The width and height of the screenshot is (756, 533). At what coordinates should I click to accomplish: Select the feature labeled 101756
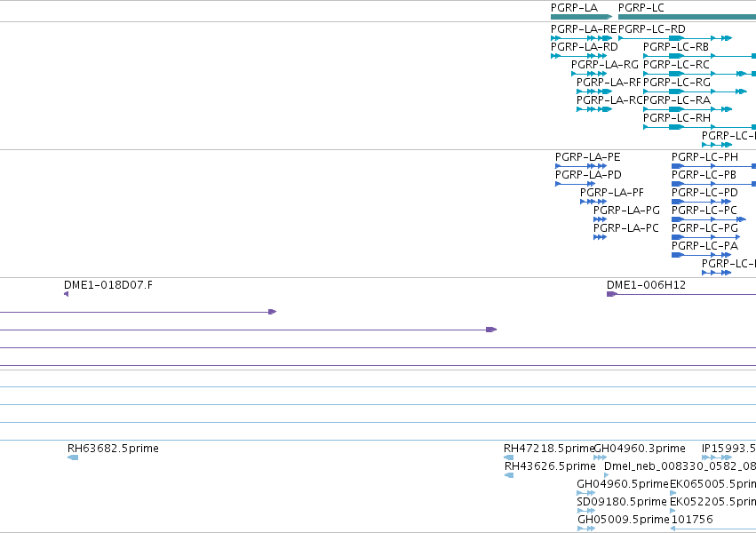(x=691, y=520)
